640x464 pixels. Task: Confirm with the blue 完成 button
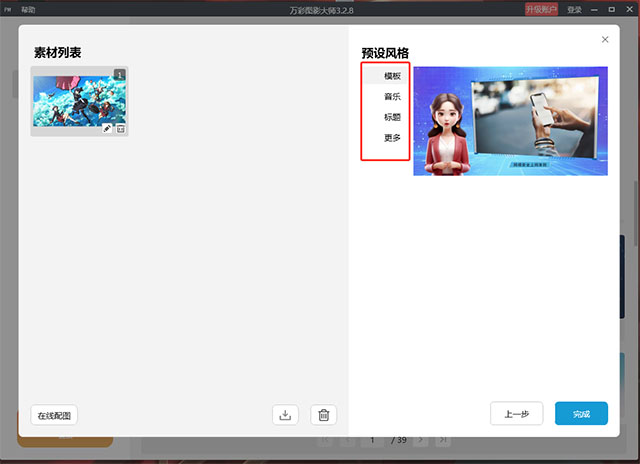(581, 414)
